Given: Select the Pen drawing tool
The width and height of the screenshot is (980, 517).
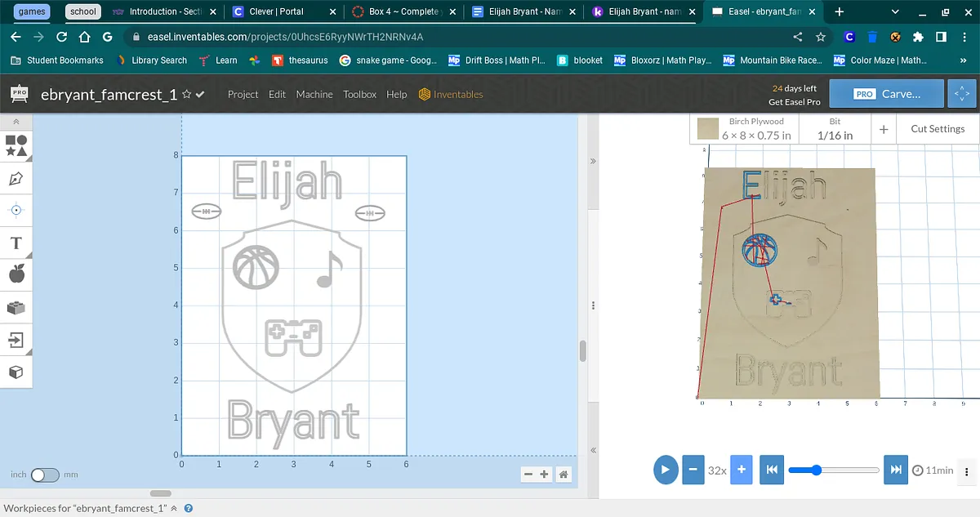Looking at the screenshot, I should tap(16, 178).
